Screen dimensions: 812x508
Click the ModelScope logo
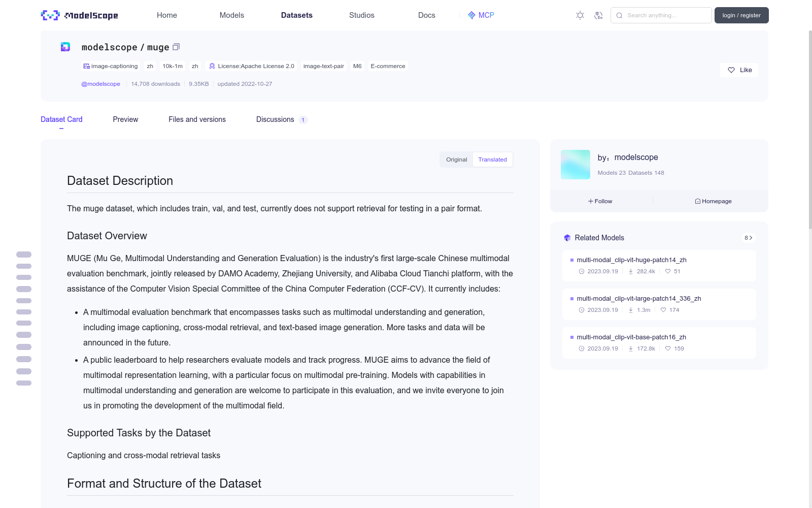tap(79, 15)
